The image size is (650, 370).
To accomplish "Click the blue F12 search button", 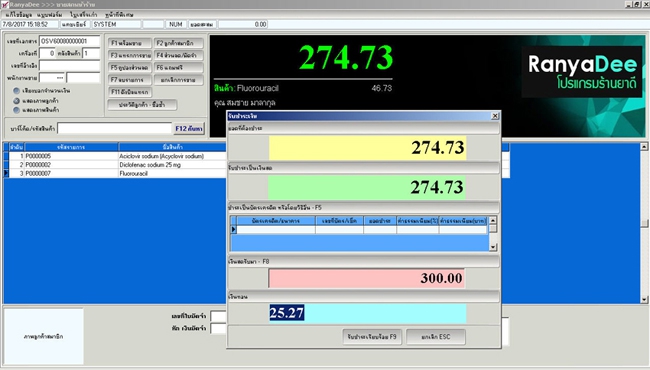I will pyautogui.click(x=189, y=128).
